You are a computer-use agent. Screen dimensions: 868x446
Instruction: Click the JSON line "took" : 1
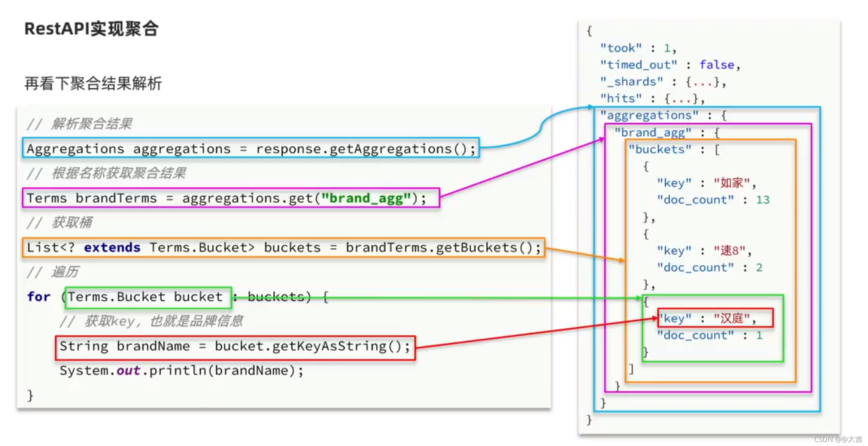tap(638, 48)
